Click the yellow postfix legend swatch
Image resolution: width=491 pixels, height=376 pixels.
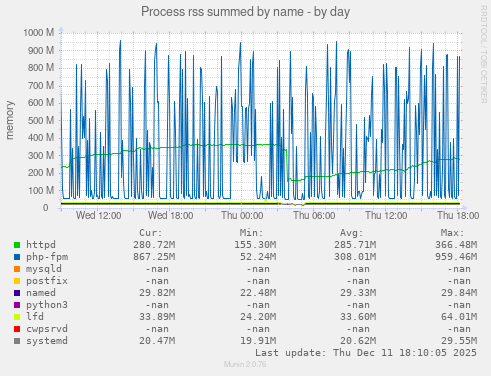point(17,281)
